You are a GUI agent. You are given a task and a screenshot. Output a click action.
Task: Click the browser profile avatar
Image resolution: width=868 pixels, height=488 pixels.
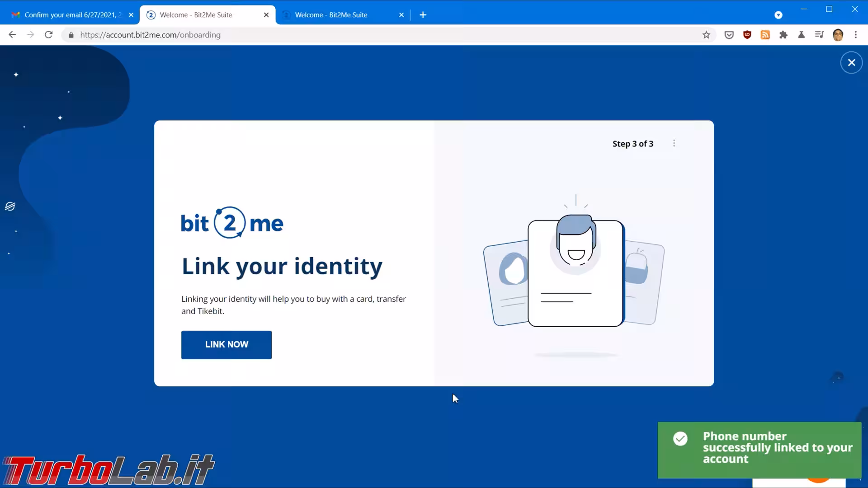[838, 35]
